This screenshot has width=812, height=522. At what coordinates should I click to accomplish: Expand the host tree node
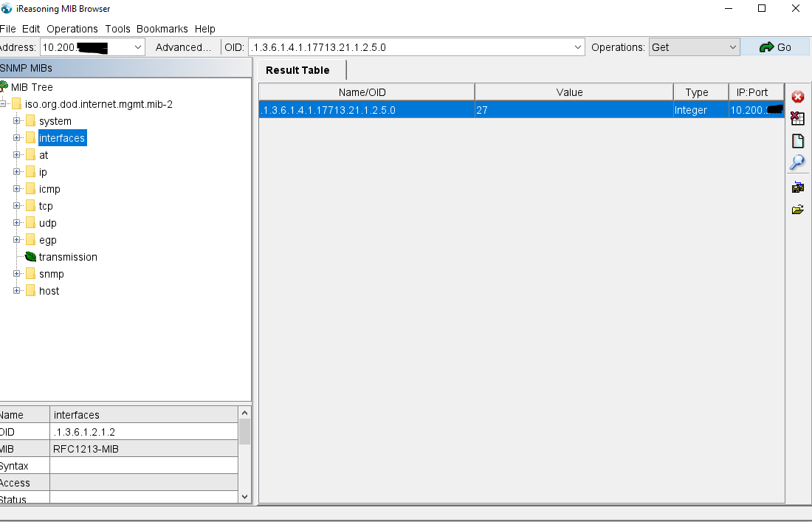(x=16, y=290)
